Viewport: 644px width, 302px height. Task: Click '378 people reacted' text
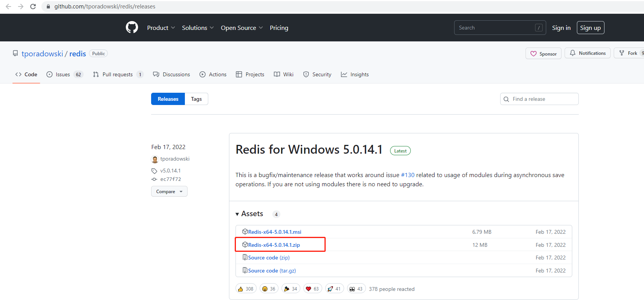coord(392,289)
